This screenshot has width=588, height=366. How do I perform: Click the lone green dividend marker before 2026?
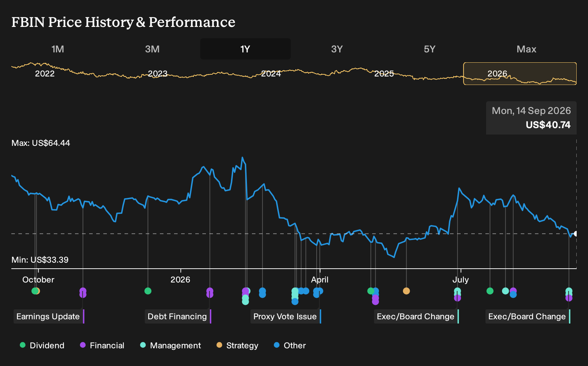pyautogui.click(x=148, y=291)
